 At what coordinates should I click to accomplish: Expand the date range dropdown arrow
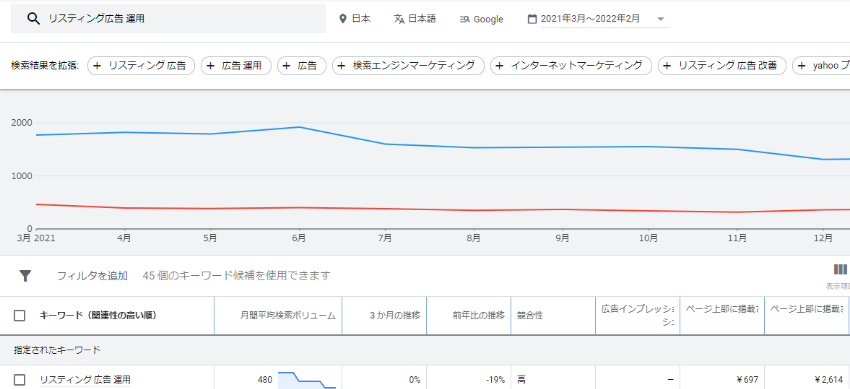pos(660,19)
